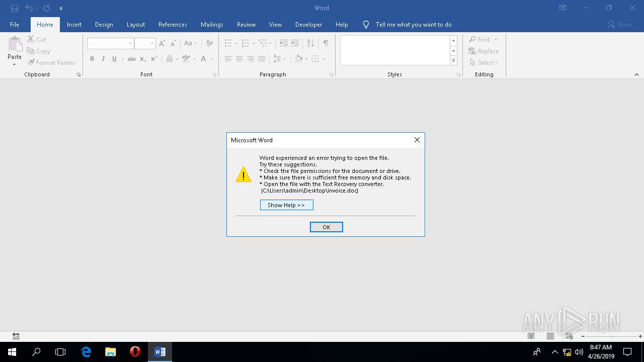Image resolution: width=644 pixels, height=362 pixels.
Task: Toggle Superscript formatting
Action: point(154,59)
